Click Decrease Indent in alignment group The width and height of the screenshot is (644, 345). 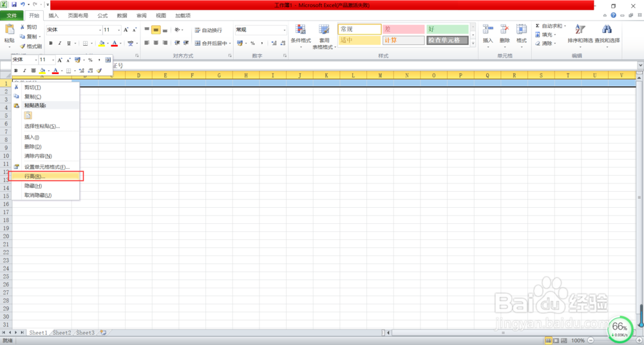pyautogui.click(x=178, y=42)
